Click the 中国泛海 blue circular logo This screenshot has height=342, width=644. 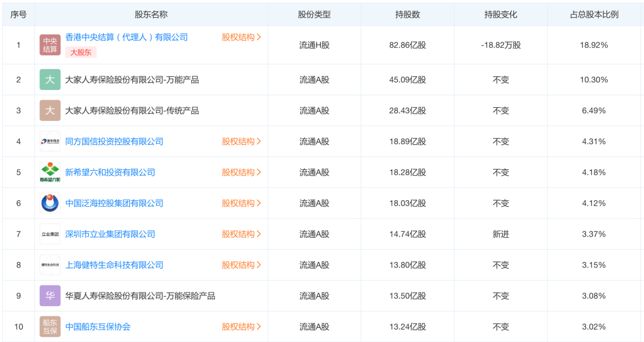point(50,203)
